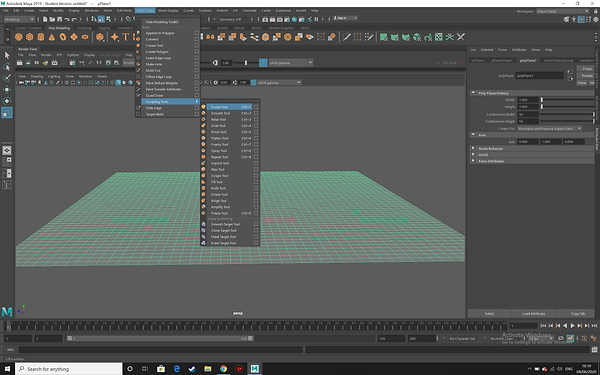Open the Attributes menu in Attribute Editor
The image size is (600, 375).
(519, 50)
